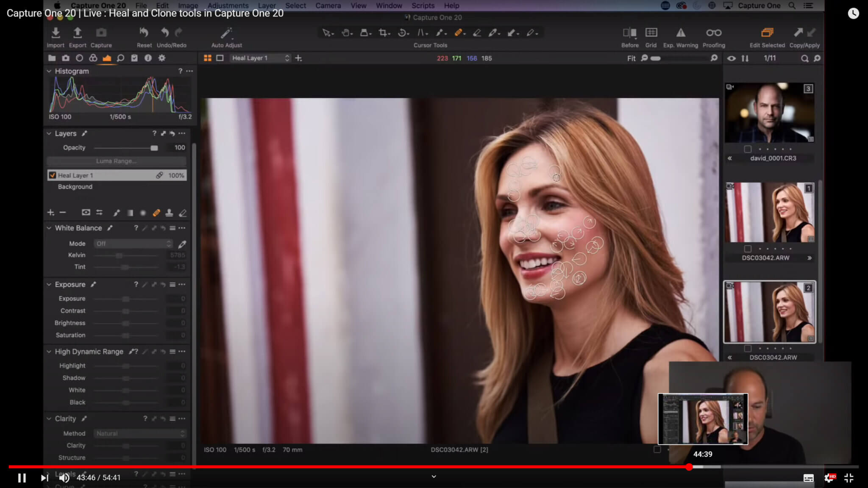The image size is (868, 488).
Task: Select the orange Heal brush cursor tool
Action: (x=459, y=33)
